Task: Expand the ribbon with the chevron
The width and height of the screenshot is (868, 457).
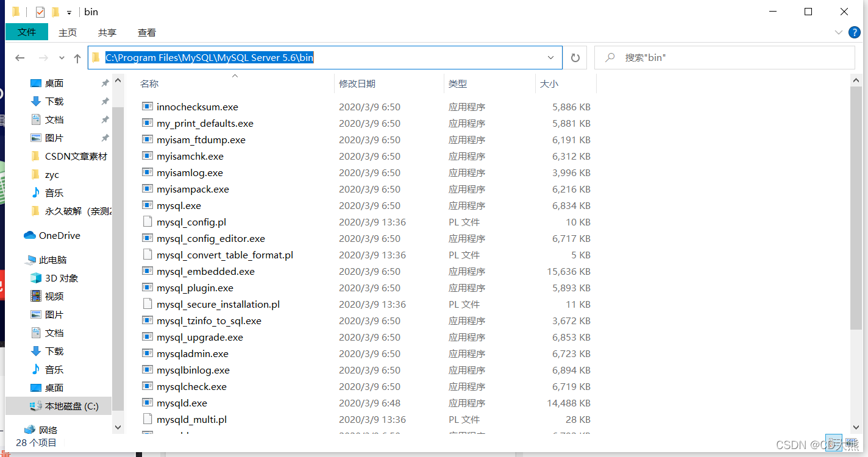Action: (838, 32)
